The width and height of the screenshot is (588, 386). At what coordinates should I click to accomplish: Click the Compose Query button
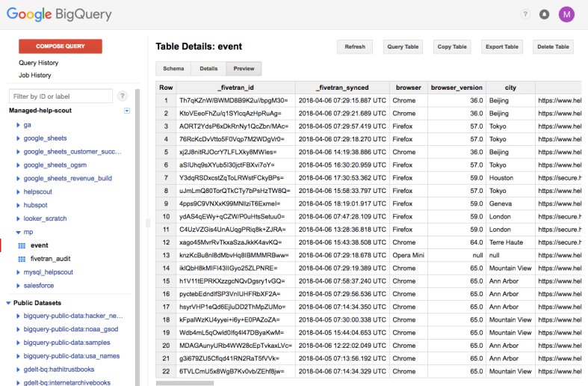coord(59,46)
